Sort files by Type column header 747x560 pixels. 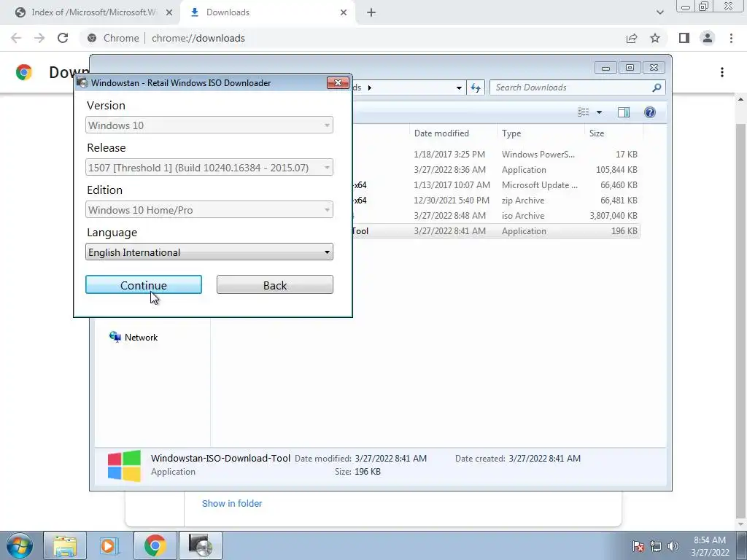pyautogui.click(x=511, y=133)
